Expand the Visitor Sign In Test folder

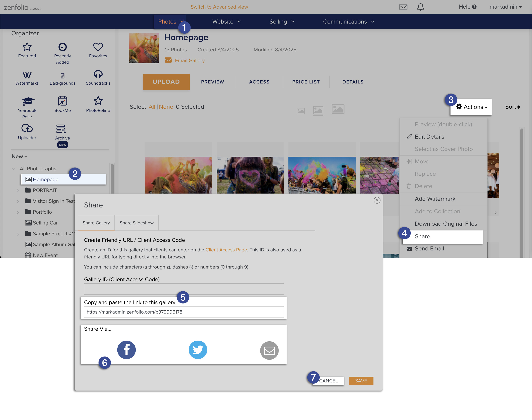18,201
